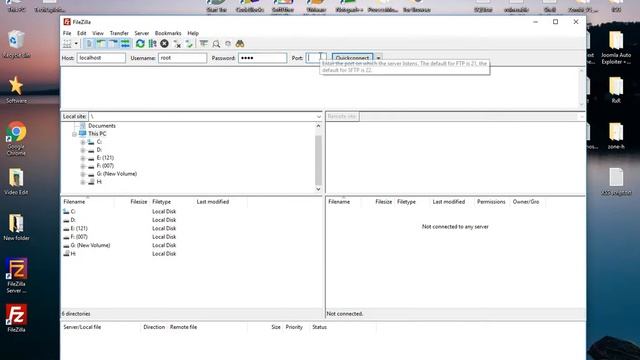Expand E: (121) drive in tree
This screenshot has width=640, height=360.
tap(83, 158)
